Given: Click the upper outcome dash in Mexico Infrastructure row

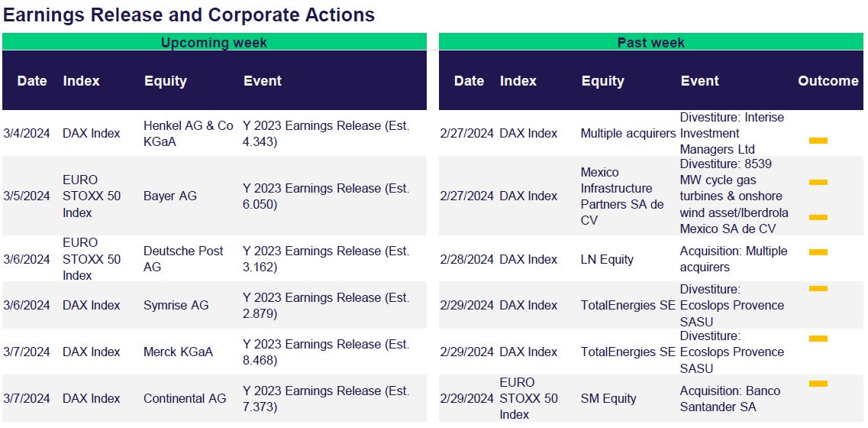Looking at the screenshot, I should (818, 183).
